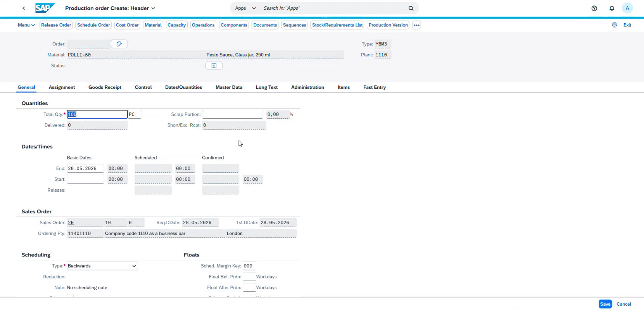Click sales order number 26
644x310 pixels.
coord(71,223)
